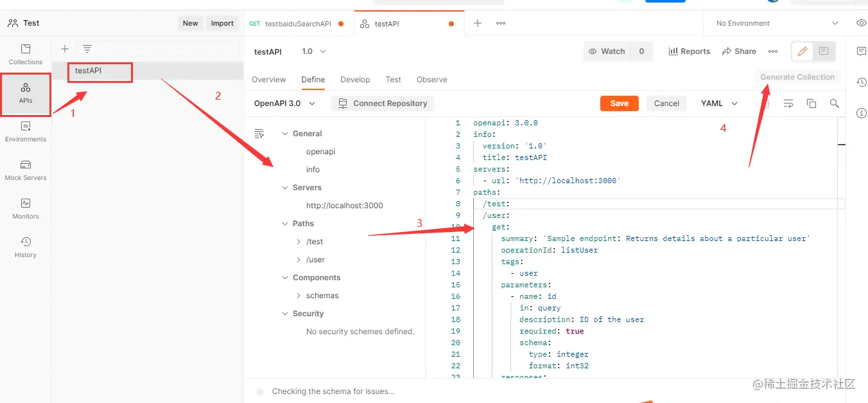
Task: Open the comments icon in right sidebar
Action: pos(862,51)
